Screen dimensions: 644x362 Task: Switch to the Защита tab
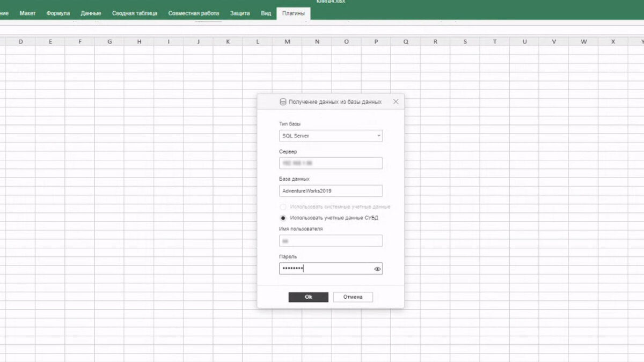[240, 13]
